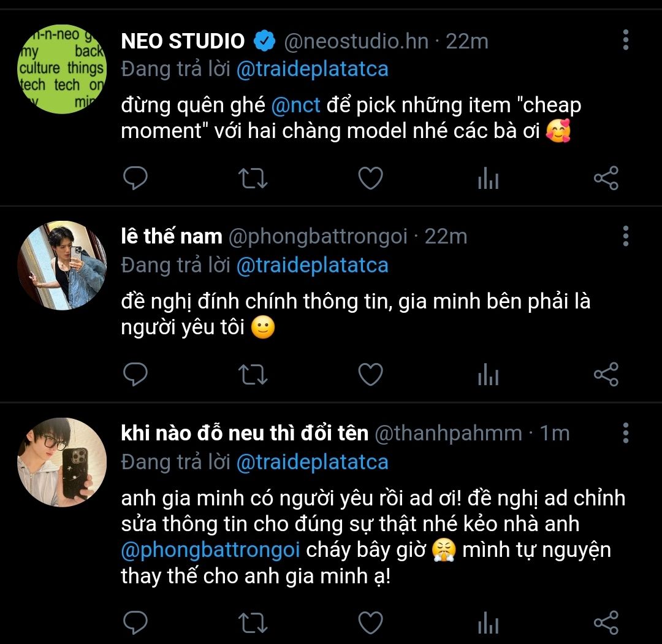The image size is (662, 644).
Task: Open more options for lê thế nam tweet
Action: 625,236
